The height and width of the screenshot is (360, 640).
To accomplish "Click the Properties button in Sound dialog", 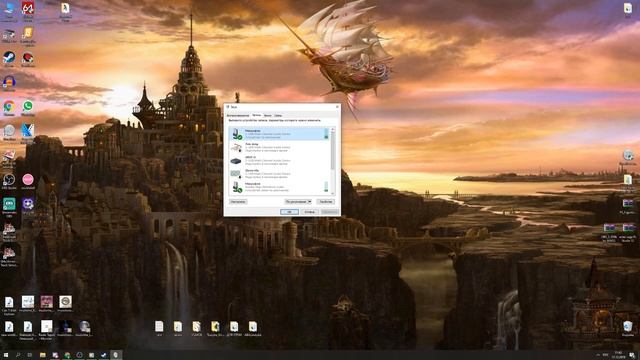I will [326, 202].
